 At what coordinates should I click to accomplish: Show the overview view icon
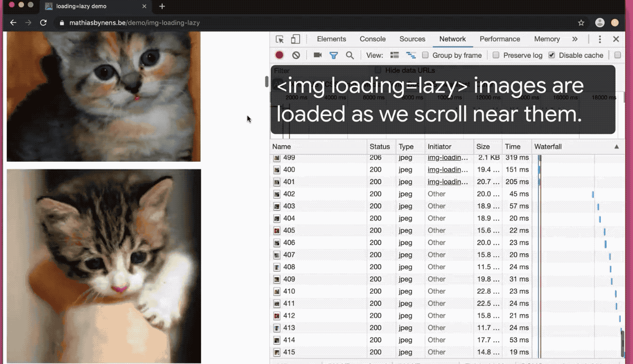point(411,55)
